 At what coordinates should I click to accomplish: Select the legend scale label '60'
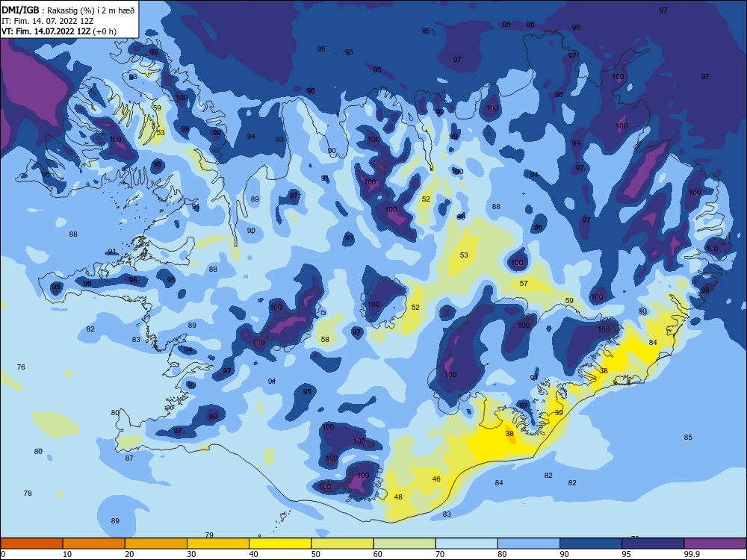[x=378, y=554]
